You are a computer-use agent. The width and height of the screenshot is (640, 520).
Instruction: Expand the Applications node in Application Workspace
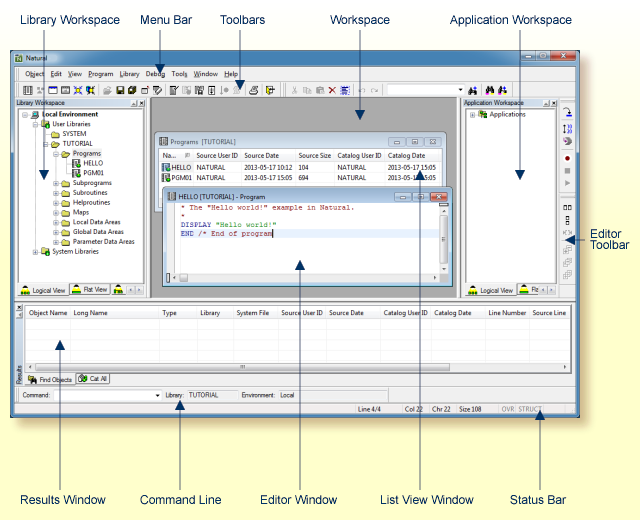(x=472, y=115)
